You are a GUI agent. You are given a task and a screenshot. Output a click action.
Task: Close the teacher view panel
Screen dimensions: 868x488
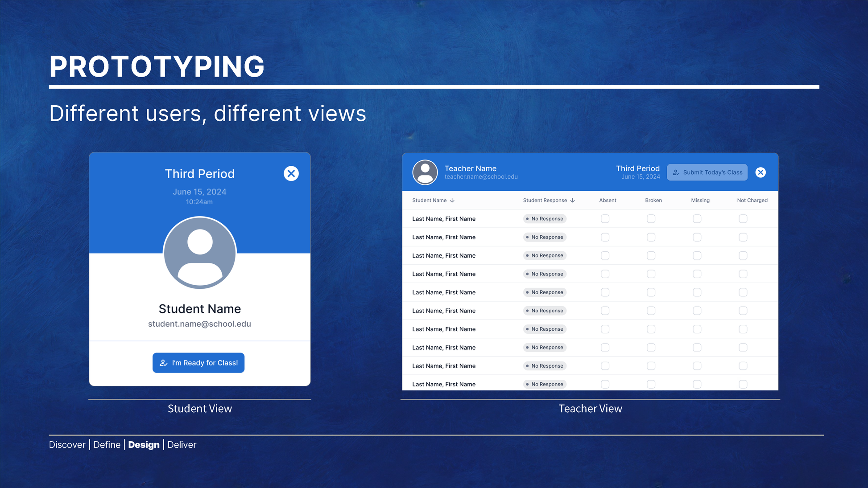[761, 172]
